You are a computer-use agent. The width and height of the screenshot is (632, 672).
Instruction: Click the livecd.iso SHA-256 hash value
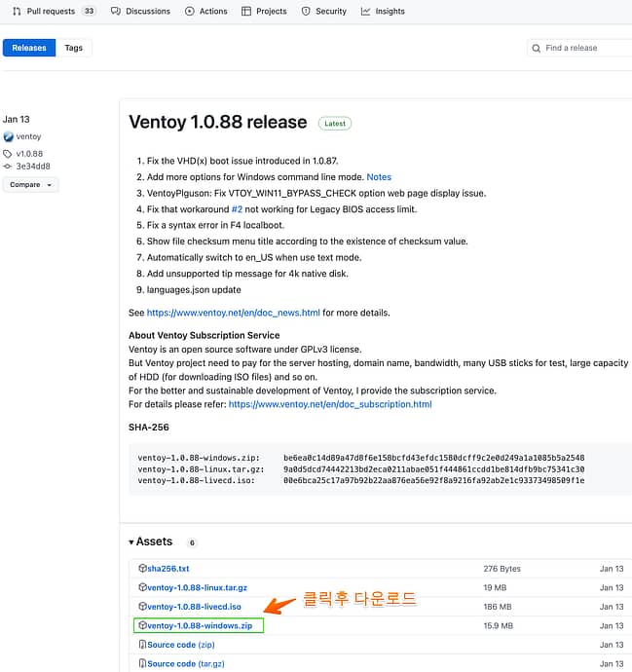coord(433,480)
